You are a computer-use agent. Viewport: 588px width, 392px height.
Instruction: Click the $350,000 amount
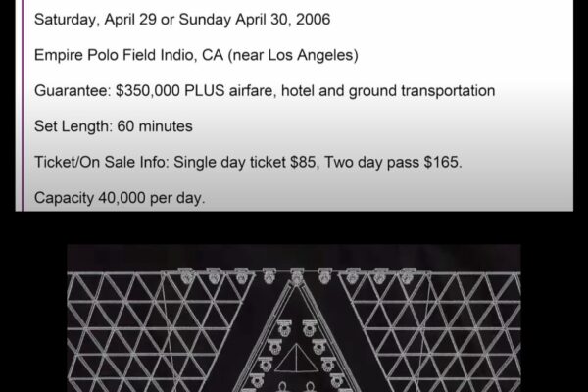pos(148,91)
